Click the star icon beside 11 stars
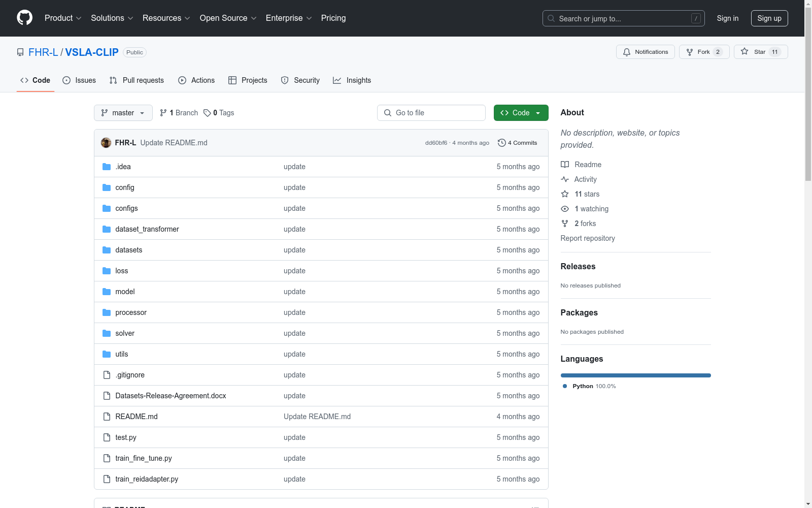The image size is (812, 508). click(565, 194)
